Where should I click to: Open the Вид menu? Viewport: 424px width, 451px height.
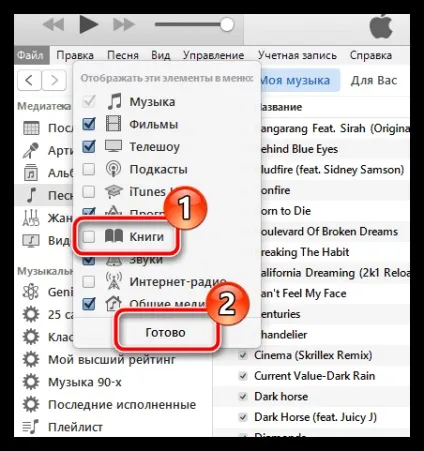(161, 55)
